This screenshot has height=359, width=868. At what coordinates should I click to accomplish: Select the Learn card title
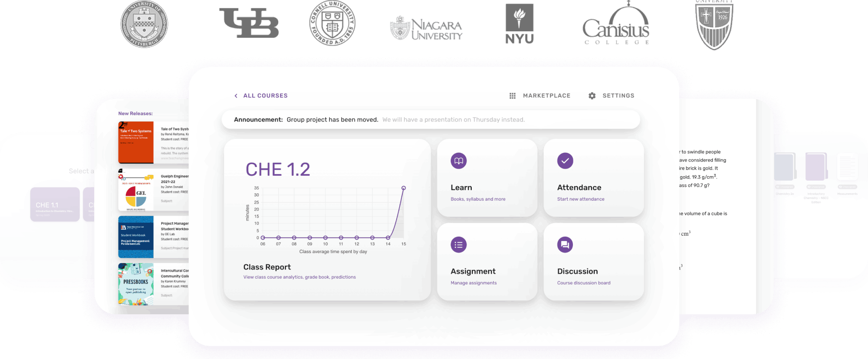pos(461,188)
